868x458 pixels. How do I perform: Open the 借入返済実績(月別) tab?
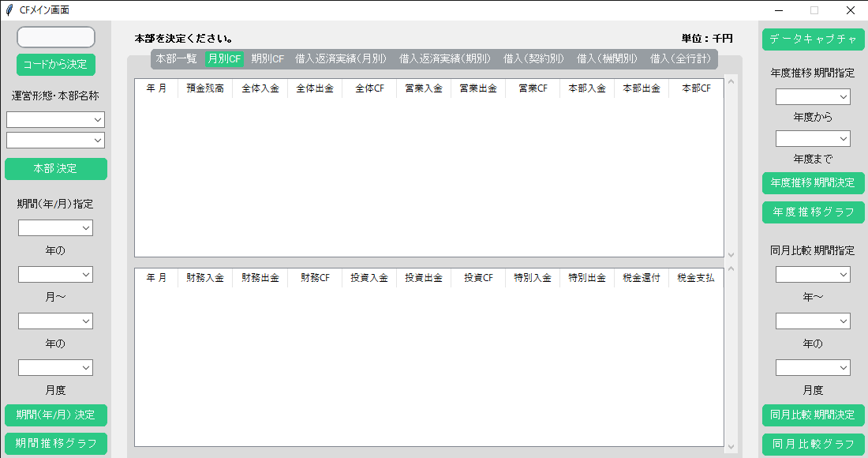pyautogui.click(x=341, y=58)
